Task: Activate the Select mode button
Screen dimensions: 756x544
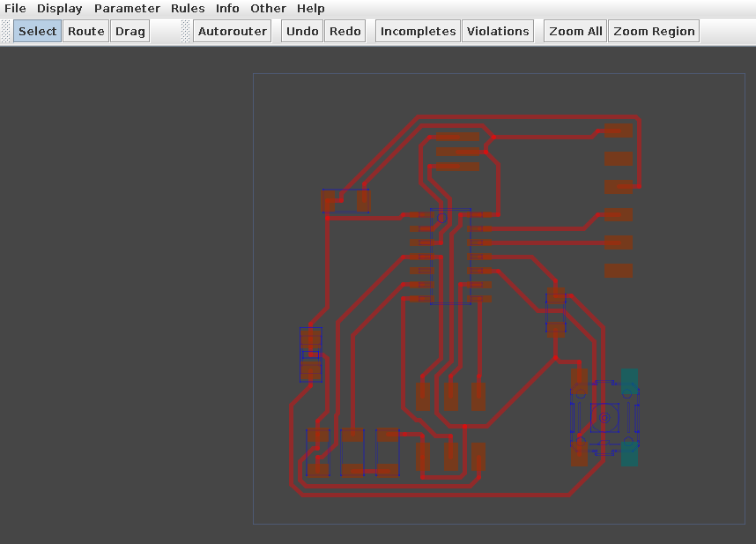Action: [37, 32]
